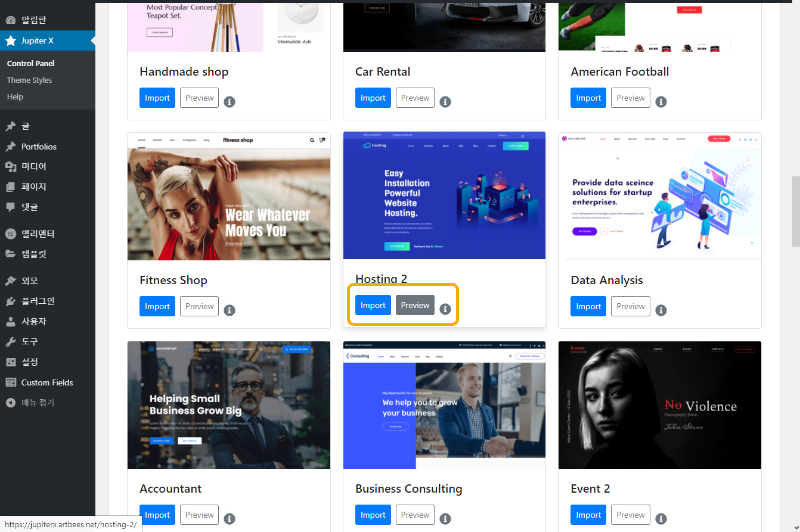Import the Handmade shop template

click(x=157, y=98)
